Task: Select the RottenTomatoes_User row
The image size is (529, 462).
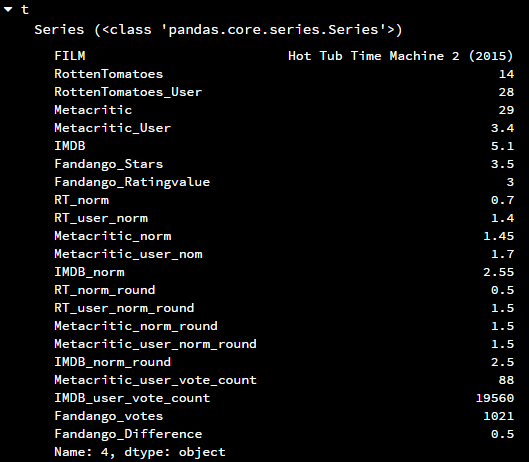Action: (x=284, y=92)
